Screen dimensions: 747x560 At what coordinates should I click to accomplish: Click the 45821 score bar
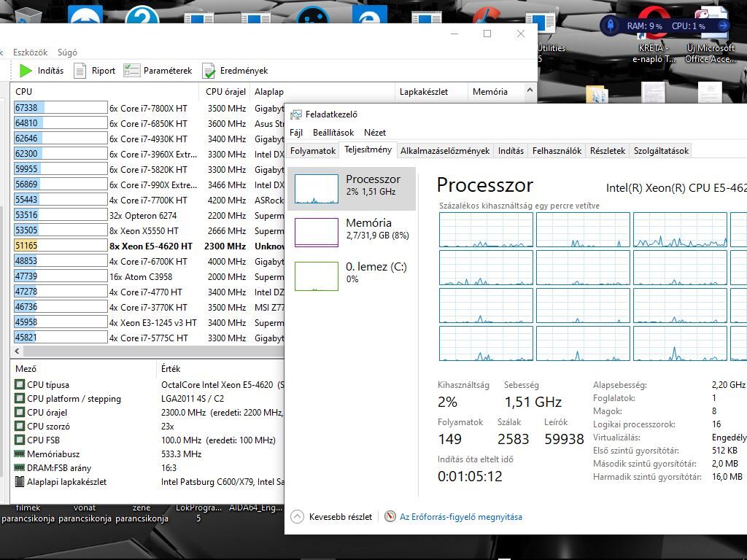(x=61, y=338)
